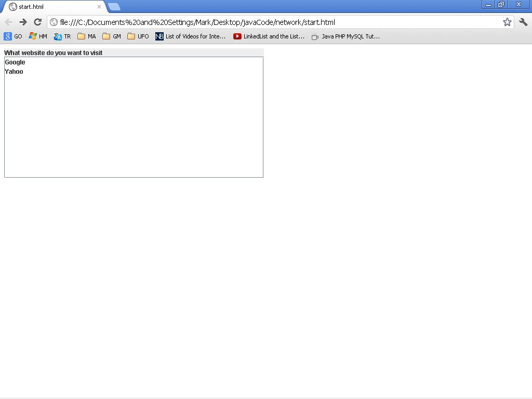
Task: Click the back navigation arrow
Action: [8, 22]
